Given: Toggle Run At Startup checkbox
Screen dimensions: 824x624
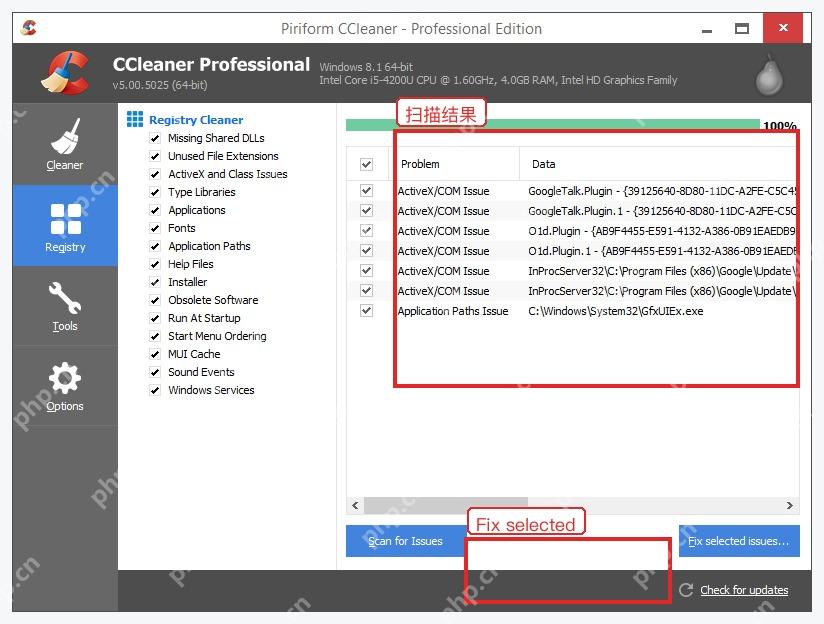Looking at the screenshot, I should 155,318.
